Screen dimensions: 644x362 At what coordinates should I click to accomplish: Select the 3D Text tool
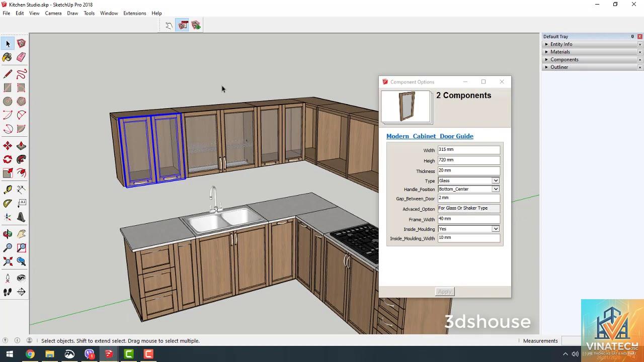point(21,217)
